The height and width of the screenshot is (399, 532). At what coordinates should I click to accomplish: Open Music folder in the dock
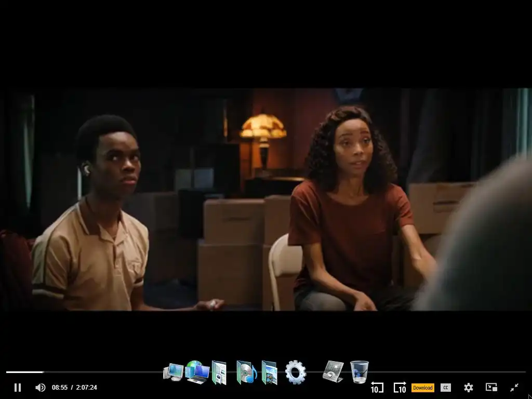[x=247, y=372]
